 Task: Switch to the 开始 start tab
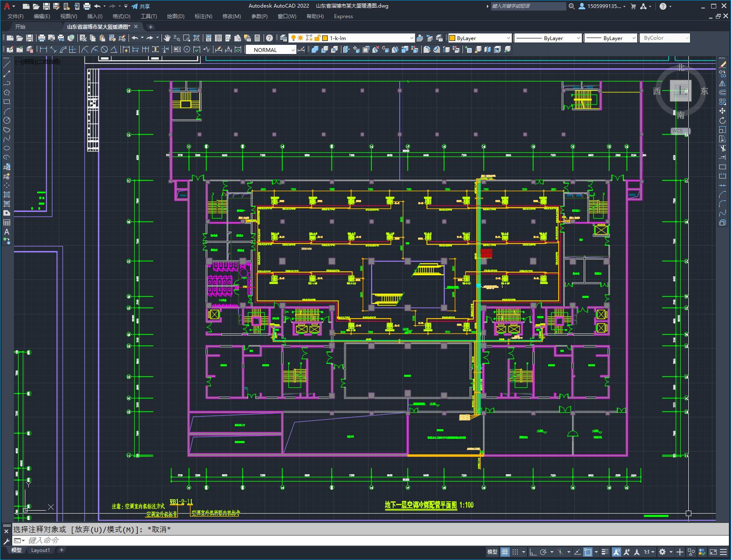point(20,27)
